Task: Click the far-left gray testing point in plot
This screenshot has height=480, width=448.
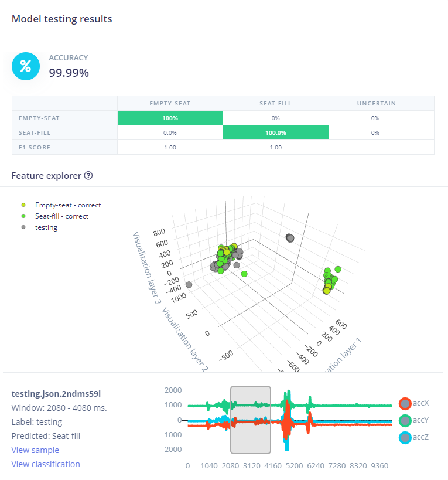Action: [189, 285]
